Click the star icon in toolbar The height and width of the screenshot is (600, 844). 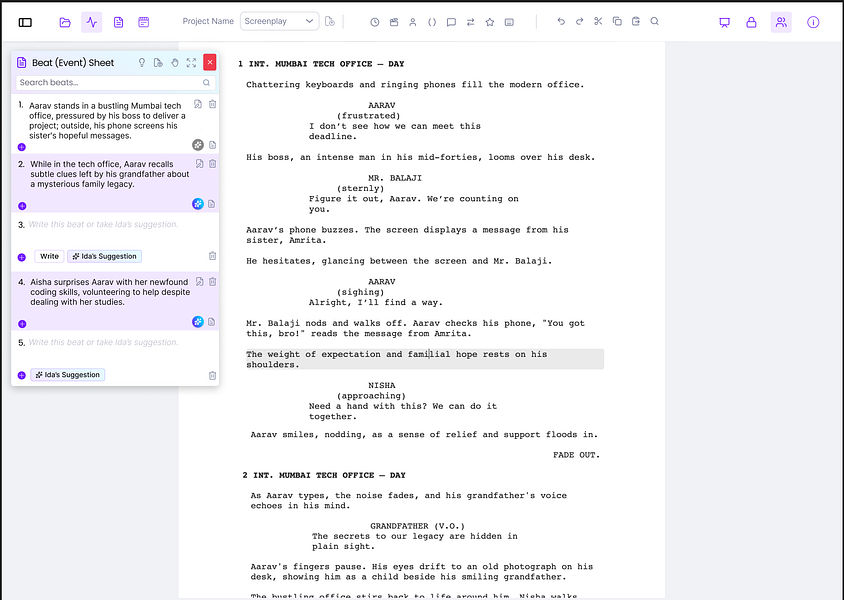coord(490,22)
